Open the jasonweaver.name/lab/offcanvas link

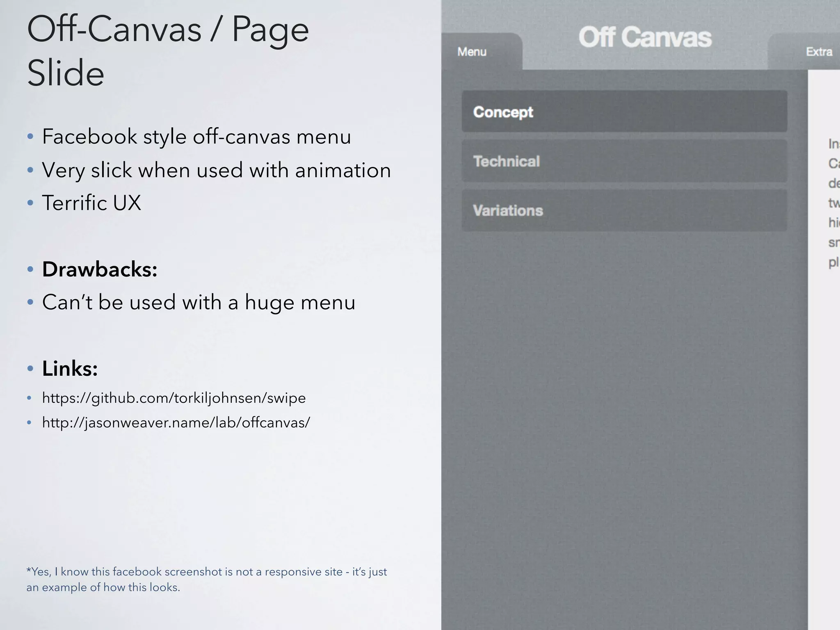(x=176, y=422)
